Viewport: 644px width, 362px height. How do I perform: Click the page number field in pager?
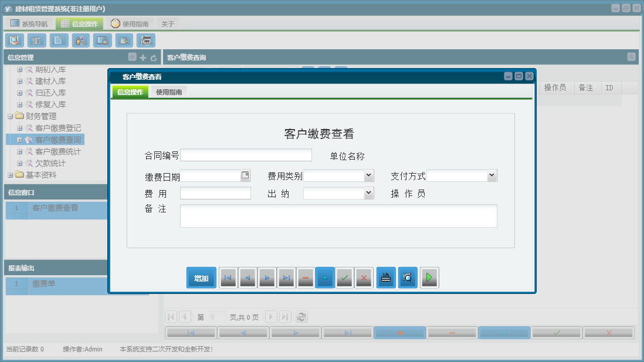coord(217,317)
